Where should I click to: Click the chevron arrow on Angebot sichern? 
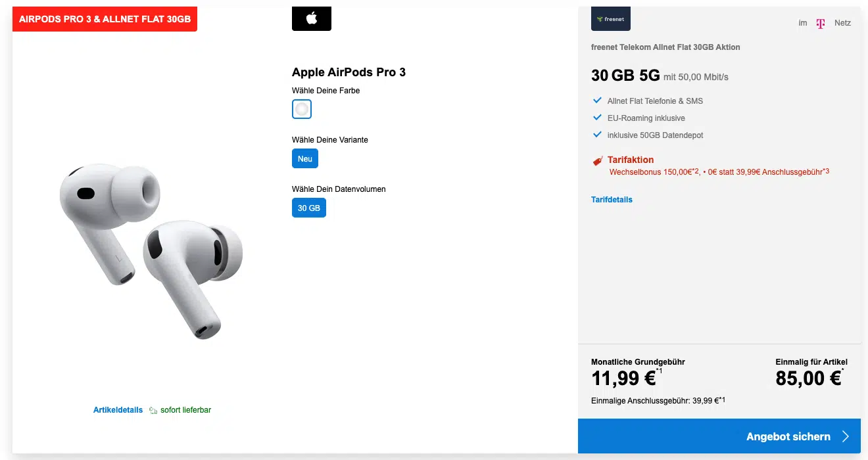coord(846,436)
